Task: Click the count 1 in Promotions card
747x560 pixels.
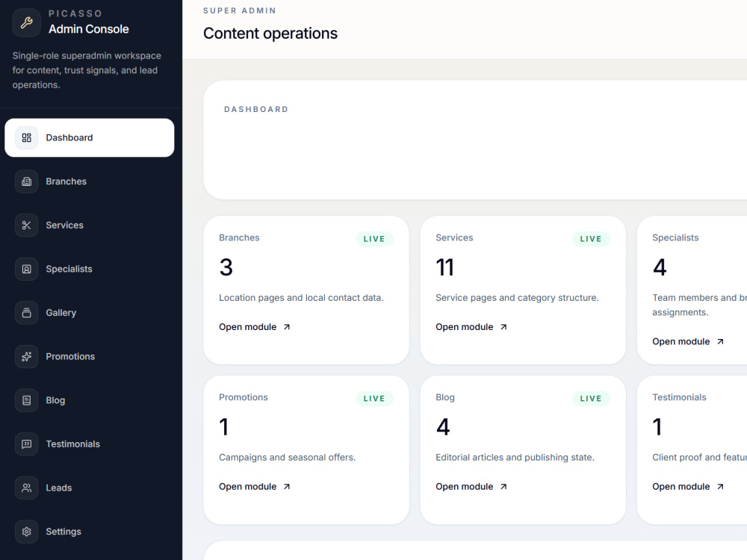Action: tap(224, 426)
